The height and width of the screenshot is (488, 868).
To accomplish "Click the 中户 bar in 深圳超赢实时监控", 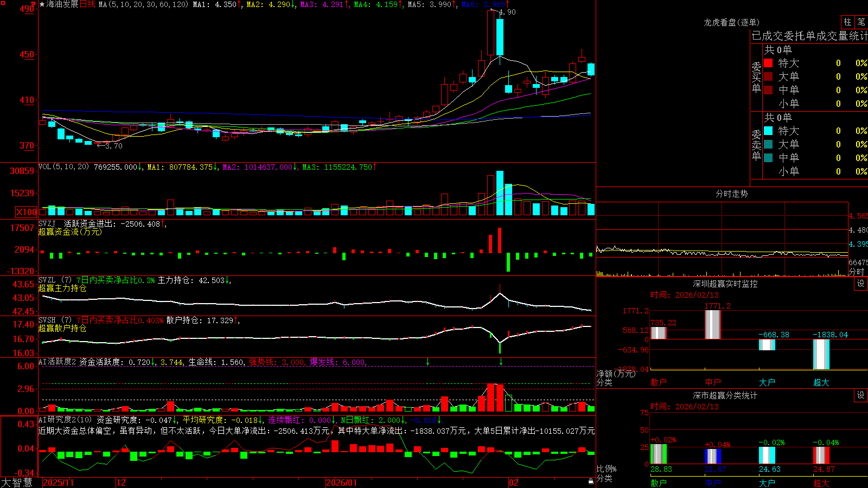I will (x=713, y=325).
